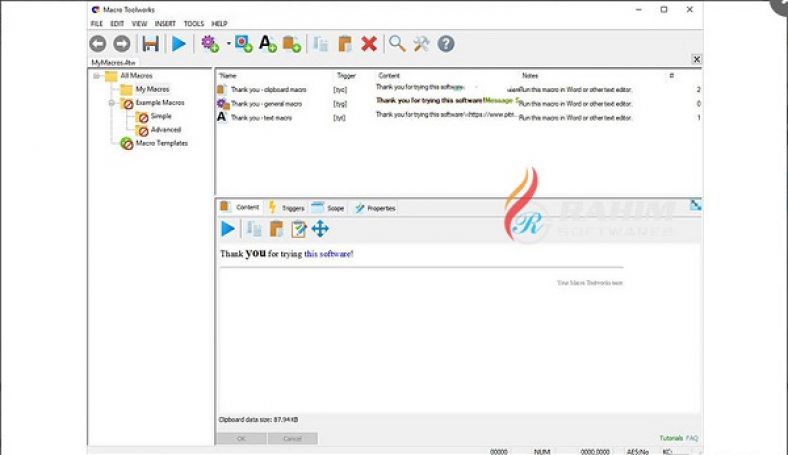This screenshot has height=455, width=788.
Task: Open the Tutorials link
Action: click(x=671, y=438)
